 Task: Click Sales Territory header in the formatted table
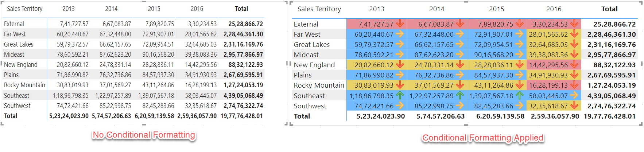coord(319,9)
